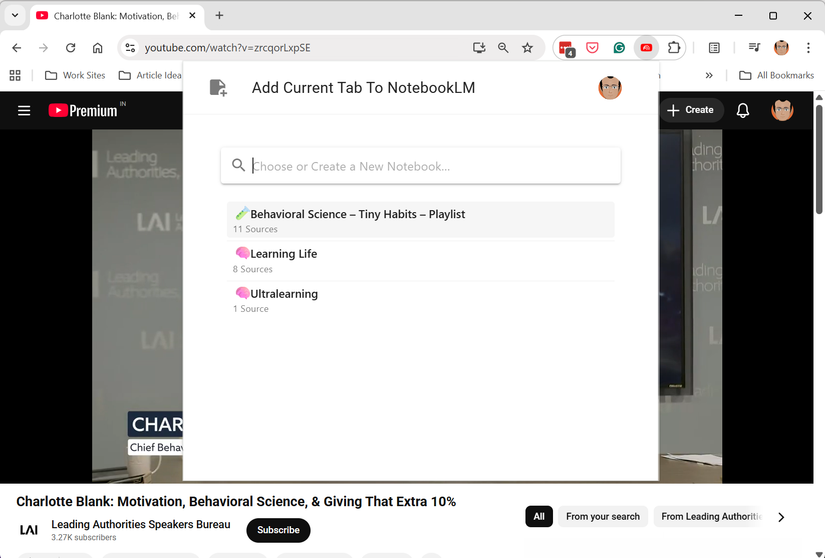Subscribe to Leading Authorities Speakers Bureau
Viewport: 825px width, 558px height.
pyautogui.click(x=278, y=530)
